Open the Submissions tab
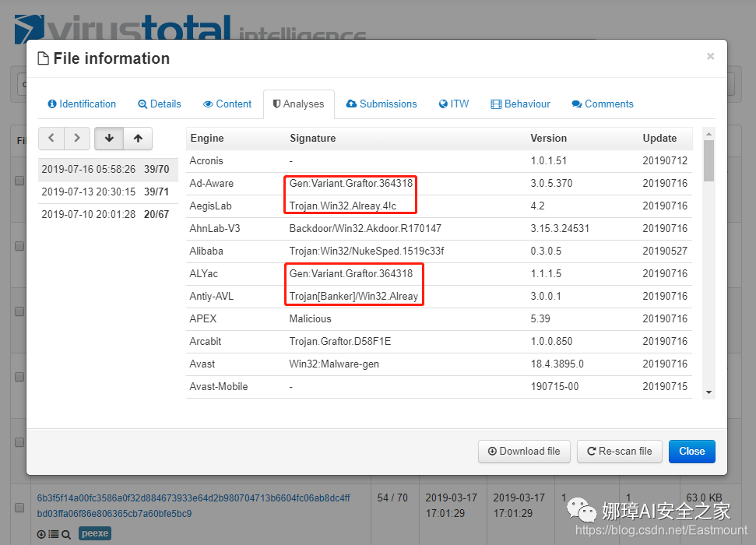 [382, 104]
